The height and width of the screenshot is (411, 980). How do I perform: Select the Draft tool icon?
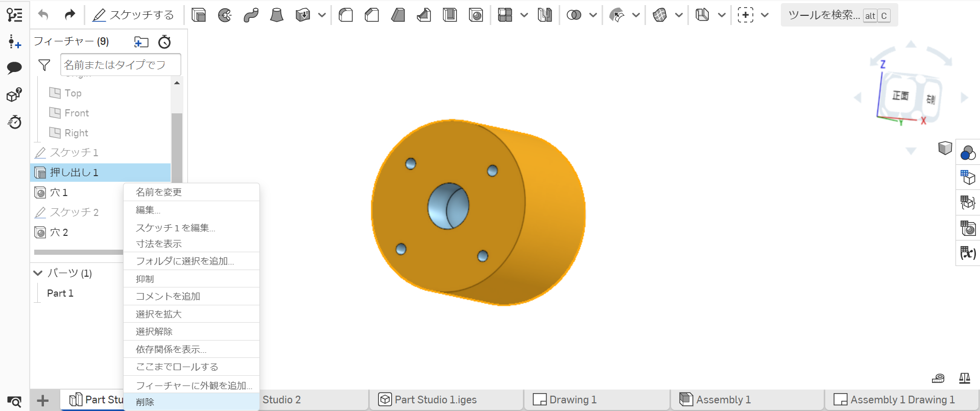click(x=398, y=15)
